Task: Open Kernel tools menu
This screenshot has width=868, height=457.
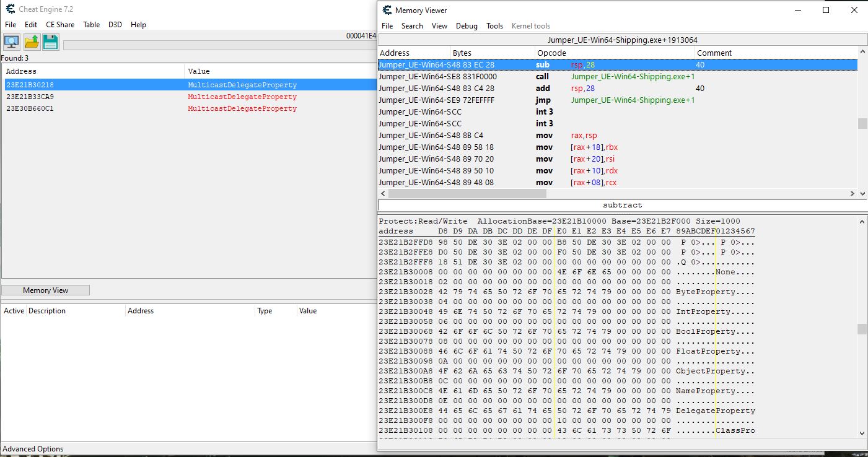Action: [531, 26]
